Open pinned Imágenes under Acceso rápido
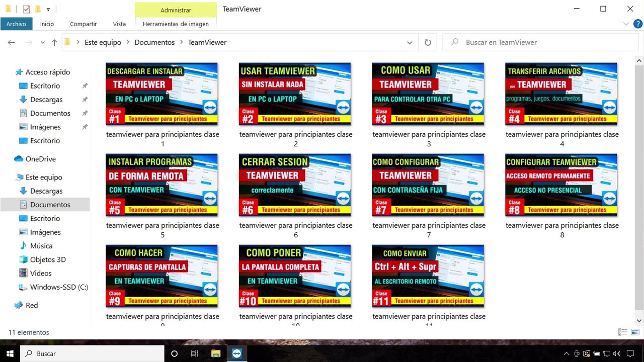This screenshot has height=362, width=644. 45,127
